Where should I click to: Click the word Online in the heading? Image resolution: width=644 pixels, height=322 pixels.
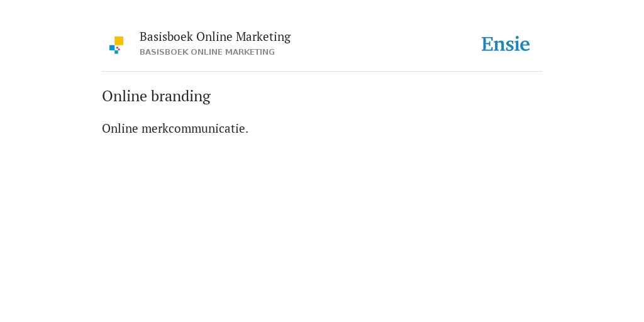coord(125,96)
